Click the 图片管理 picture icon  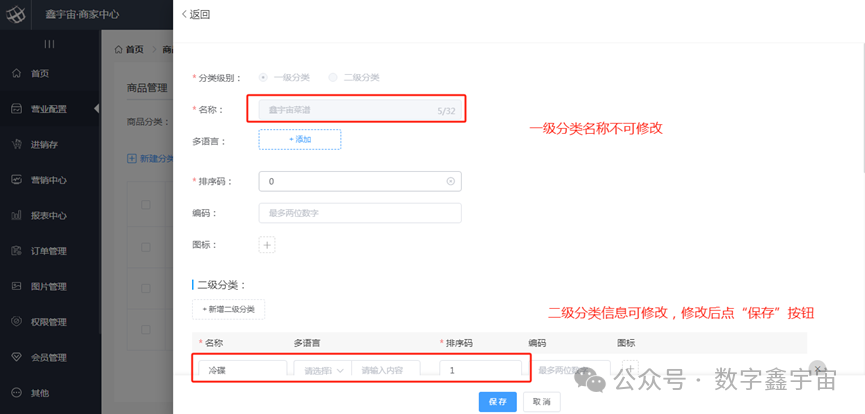click(17, 286)
